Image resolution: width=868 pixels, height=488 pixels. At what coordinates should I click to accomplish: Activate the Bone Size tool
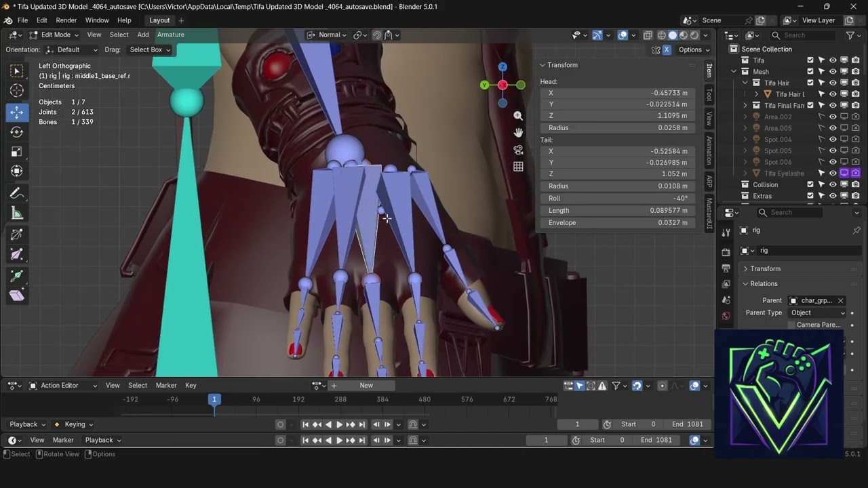tap(17, 255)
